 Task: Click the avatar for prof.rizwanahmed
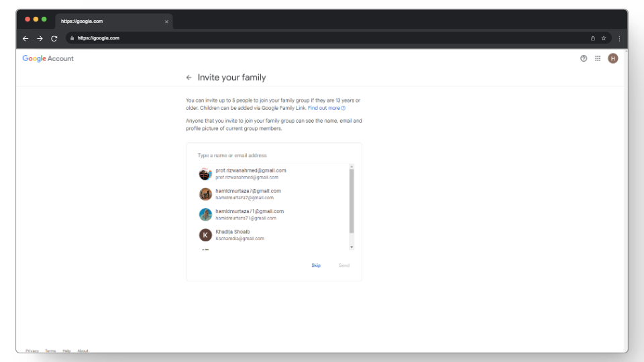point(205,174)
